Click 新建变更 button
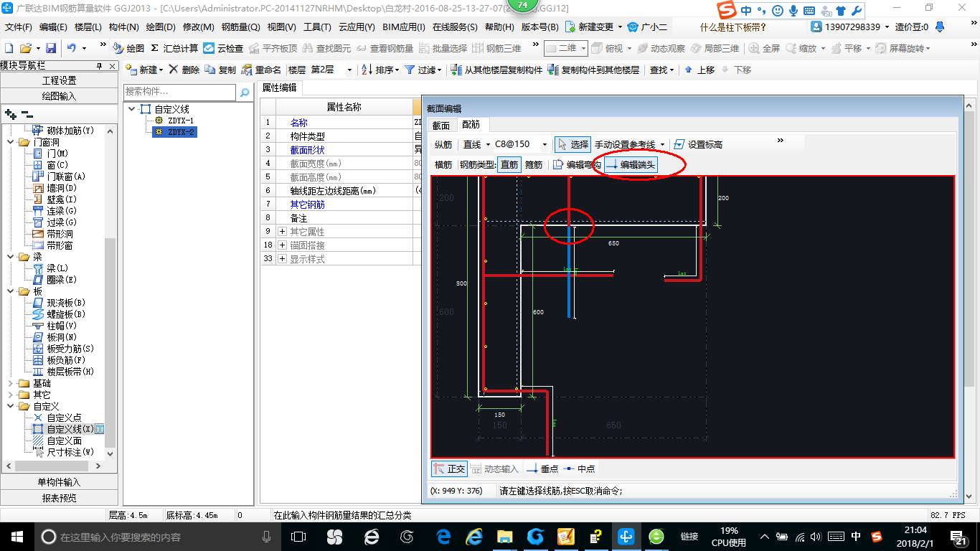The height and width of the screenshot is (551, 980). pos(595,27)
